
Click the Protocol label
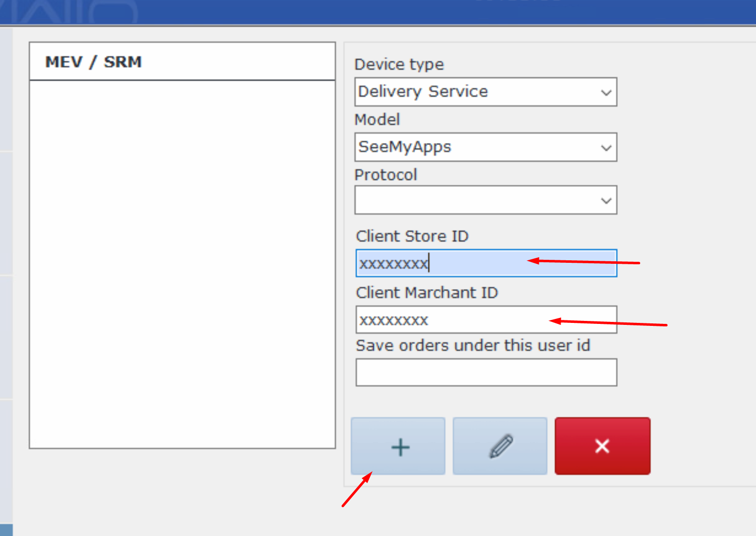pyautogui.click(x=386, y=175)
